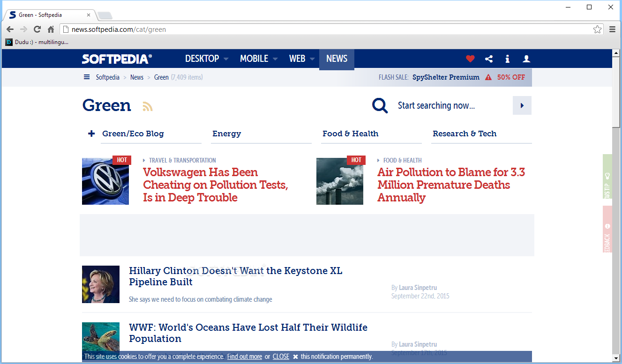622x364 pixels.
Task: Open the share icon in header
Action: pos(489,59)
